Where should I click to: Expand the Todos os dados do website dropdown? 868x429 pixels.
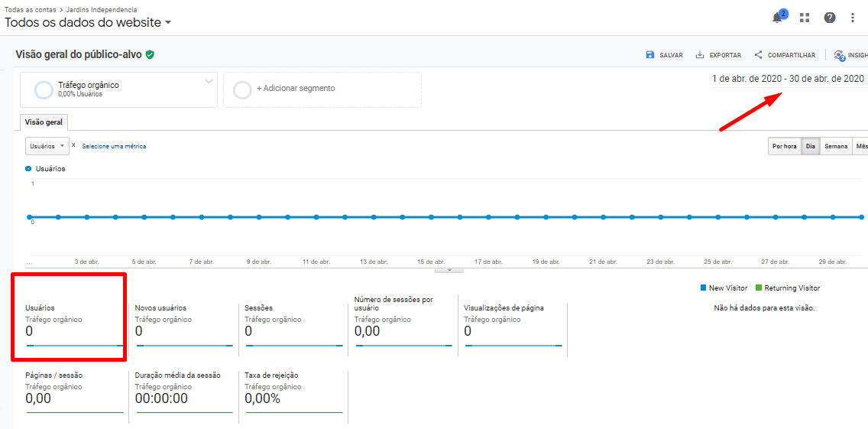167,23
